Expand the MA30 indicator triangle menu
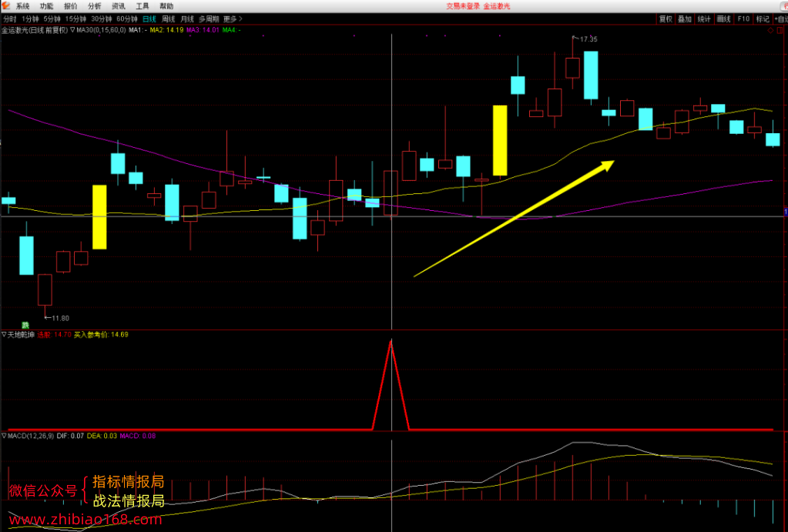This screenshot has height=532, width=788. pyautogui.click(x=72, y=30)
